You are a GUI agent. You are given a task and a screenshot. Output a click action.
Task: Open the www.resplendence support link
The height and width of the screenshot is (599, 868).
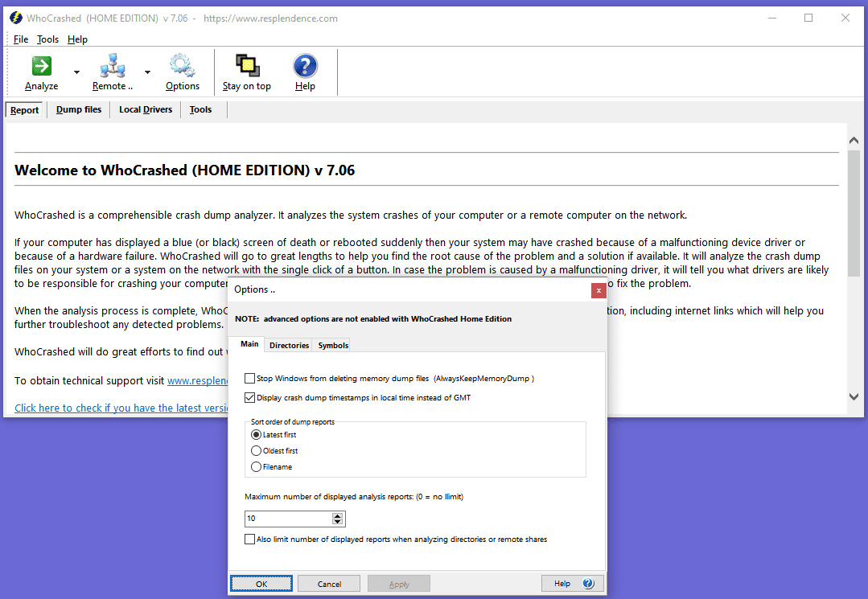click(x=198, y=380)
